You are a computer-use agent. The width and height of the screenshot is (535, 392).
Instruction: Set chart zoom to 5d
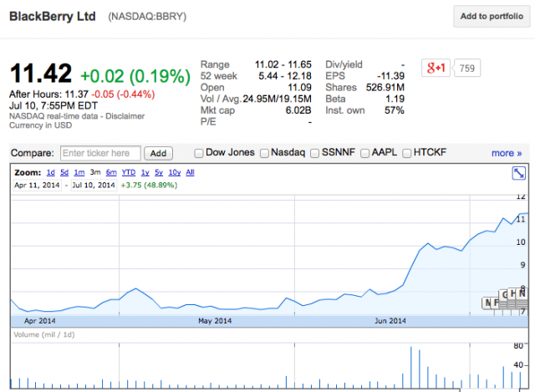point(64,172)
